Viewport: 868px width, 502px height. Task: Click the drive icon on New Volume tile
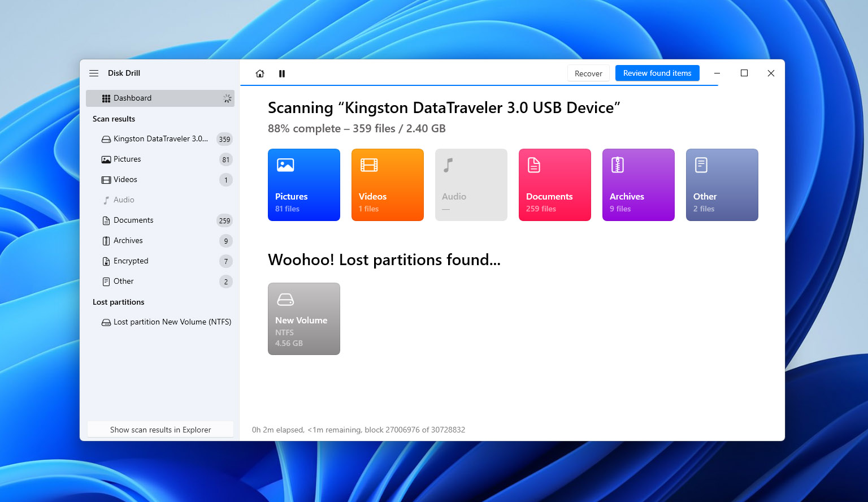[x=285, y=299]
